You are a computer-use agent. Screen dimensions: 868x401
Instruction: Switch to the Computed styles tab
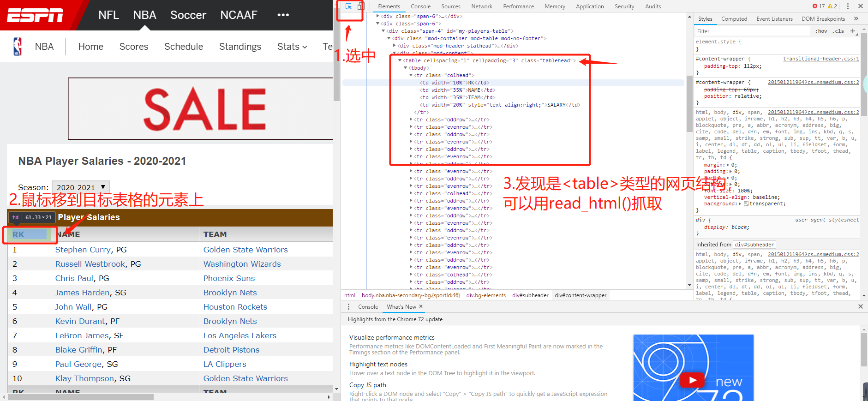pyautogui.click(x=734, y=18)
